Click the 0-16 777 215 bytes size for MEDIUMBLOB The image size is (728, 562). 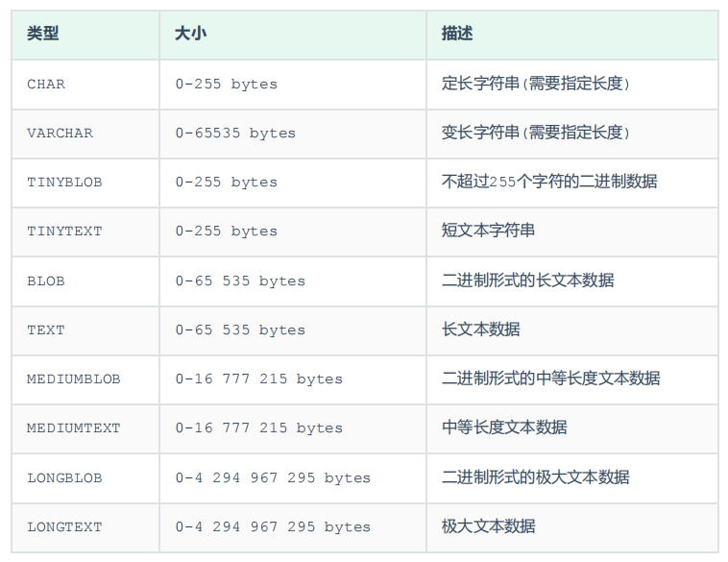pyautogui.click(x=258, y=379)
